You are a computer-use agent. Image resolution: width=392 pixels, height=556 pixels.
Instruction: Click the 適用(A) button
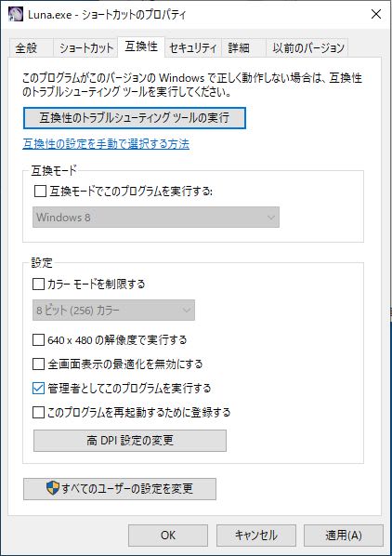pos(344,535)
